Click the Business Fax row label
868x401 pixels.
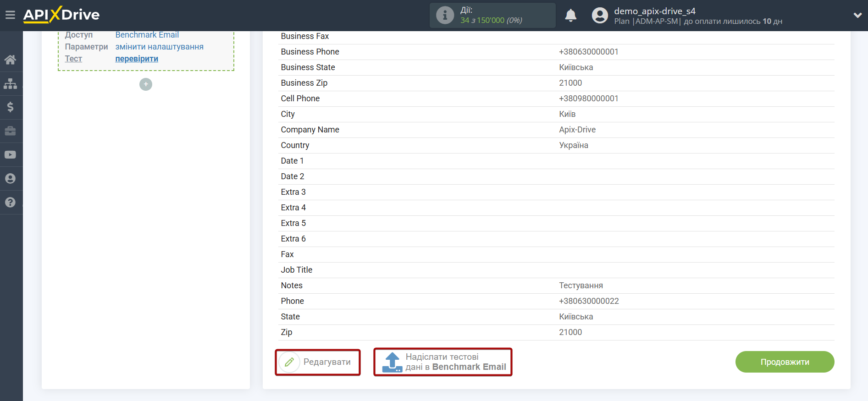(x=305, y=36)
